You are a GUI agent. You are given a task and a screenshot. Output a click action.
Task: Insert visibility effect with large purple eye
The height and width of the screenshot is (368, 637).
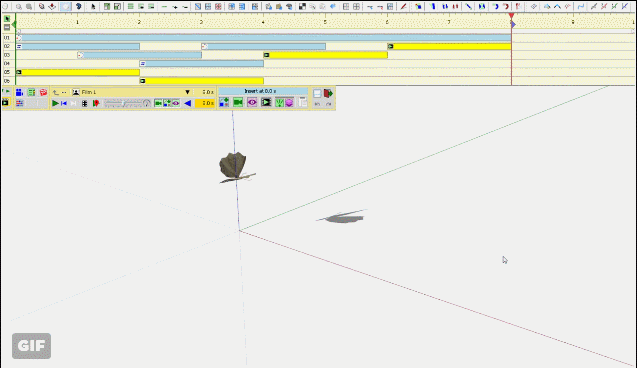pos(252,103)
